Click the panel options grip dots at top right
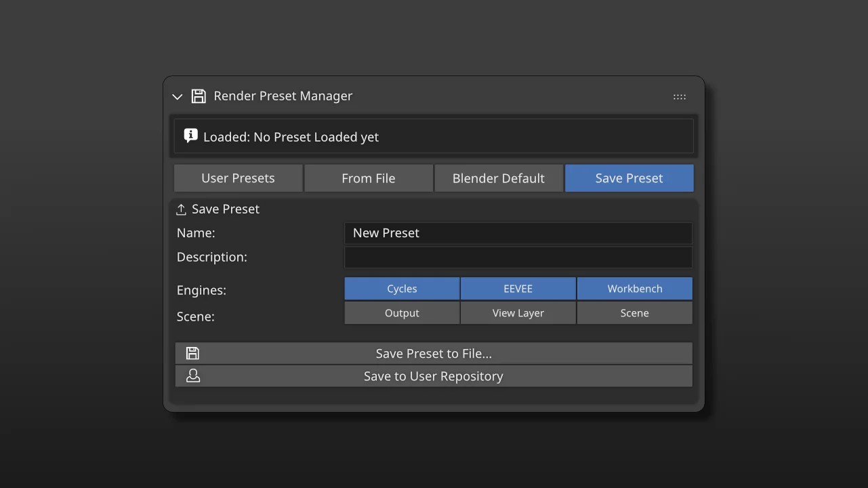This screenshot has width=868, height=488. pos(679,96)
